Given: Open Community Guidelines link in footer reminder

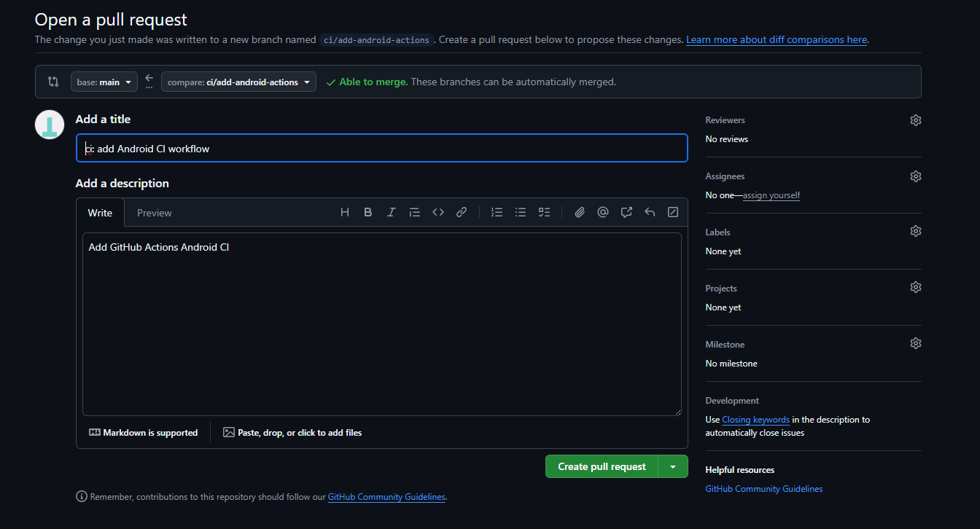Looking at the screenshot, I should (x=386, y=497).
